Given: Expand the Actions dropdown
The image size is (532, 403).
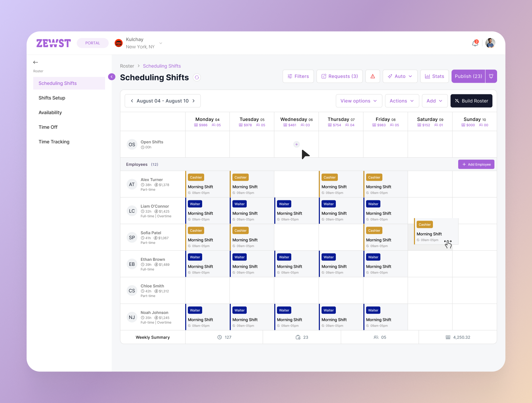Looking at the screenshot, I should [402, 101].
